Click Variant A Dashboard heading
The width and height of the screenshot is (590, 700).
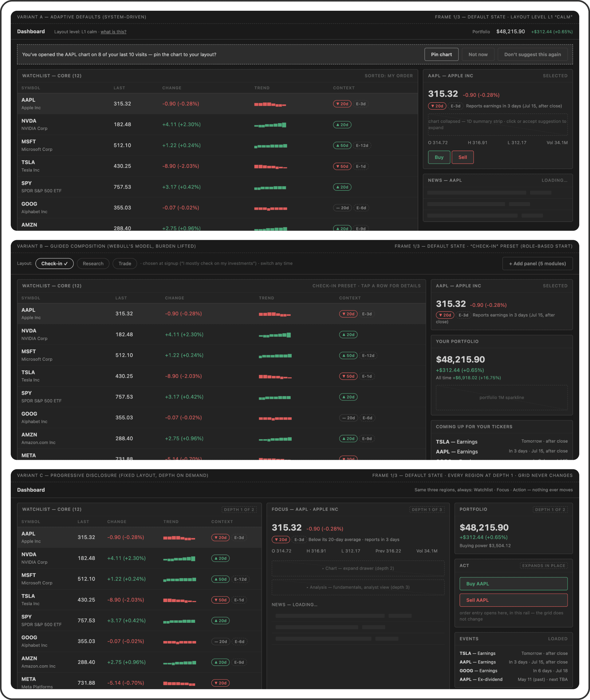[31, 31]
